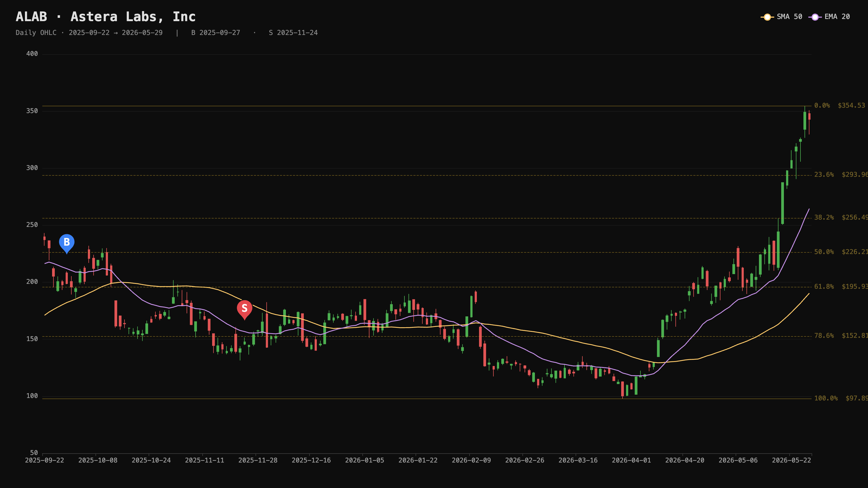The image size is (868, 488).
Task: Select the yellow SMA 50 legend circle
Action: (x=767, y=17)
